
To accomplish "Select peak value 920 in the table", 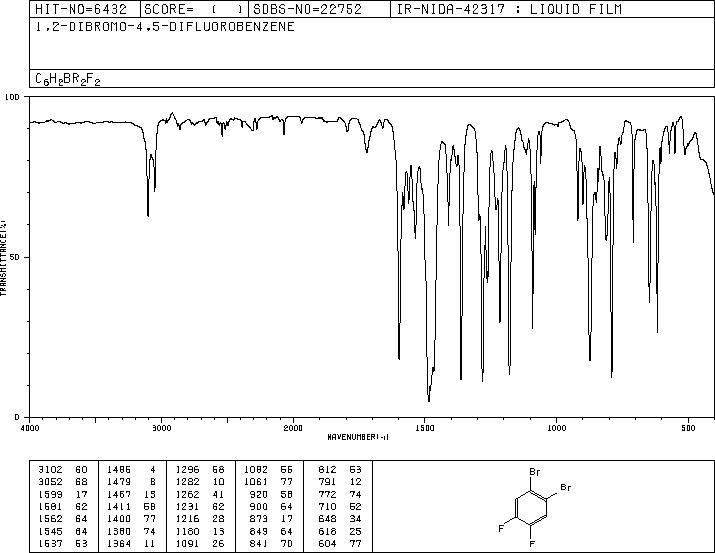I will pos(259,494).
